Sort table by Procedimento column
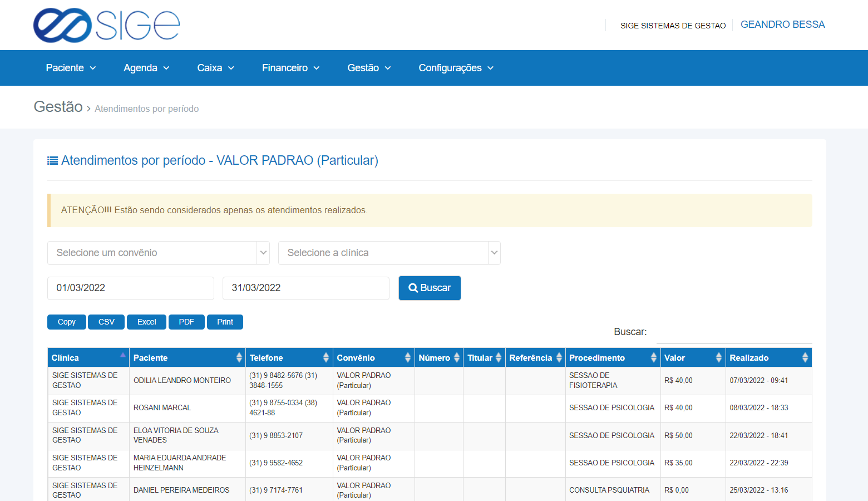This screenshot has width=868, height=501. pos(613,357)
